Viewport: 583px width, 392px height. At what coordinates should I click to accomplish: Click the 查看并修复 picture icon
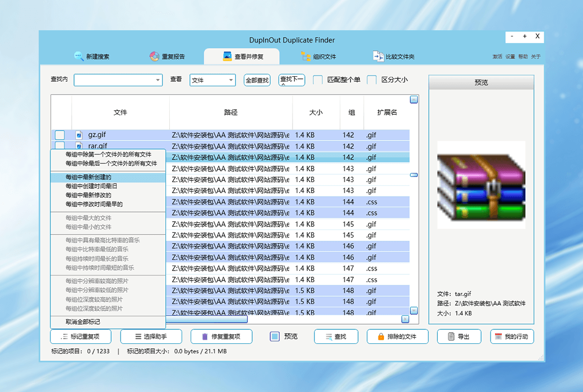point(227,56)
